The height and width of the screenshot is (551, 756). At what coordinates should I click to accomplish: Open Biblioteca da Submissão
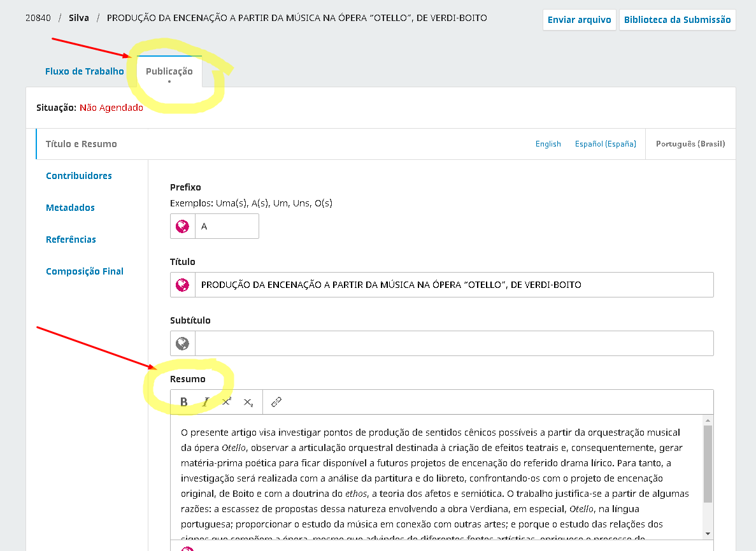[x=677, y=20]
